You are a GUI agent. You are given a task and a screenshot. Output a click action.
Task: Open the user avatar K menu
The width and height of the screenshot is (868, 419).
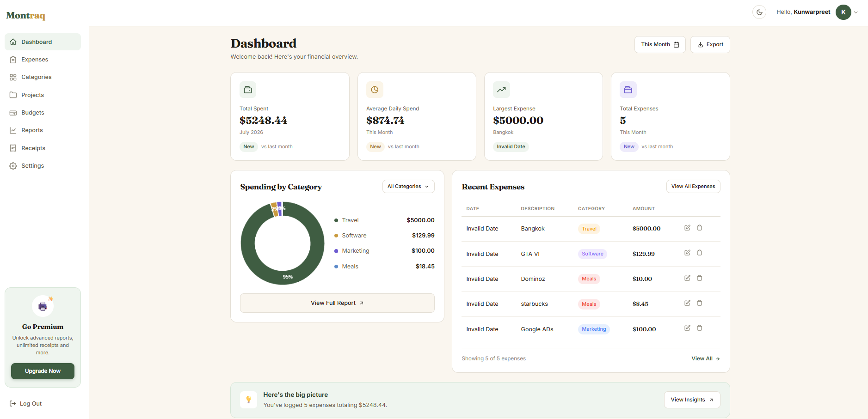click(843, 12)
